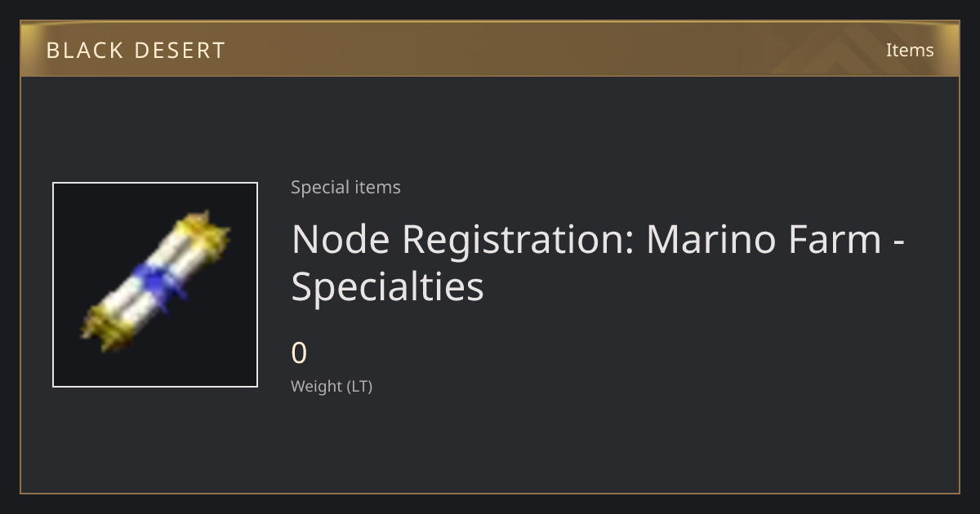Click the Marino Farm text in the title
The image size is (980, 514).
tap(764, 240)
